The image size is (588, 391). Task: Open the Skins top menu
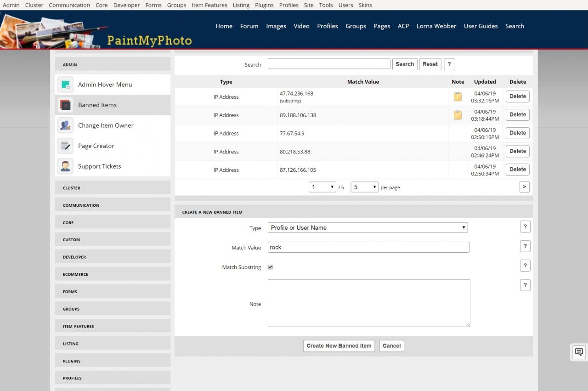coord(365,5)
